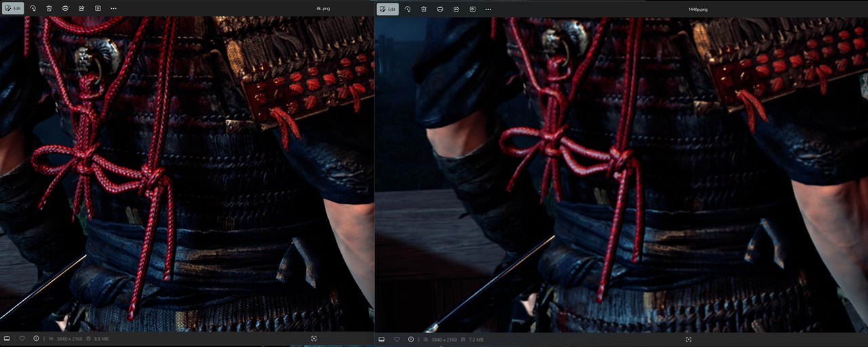
Task: Click fit-to-window icon in 4k.png window
Action: point(315,338)
